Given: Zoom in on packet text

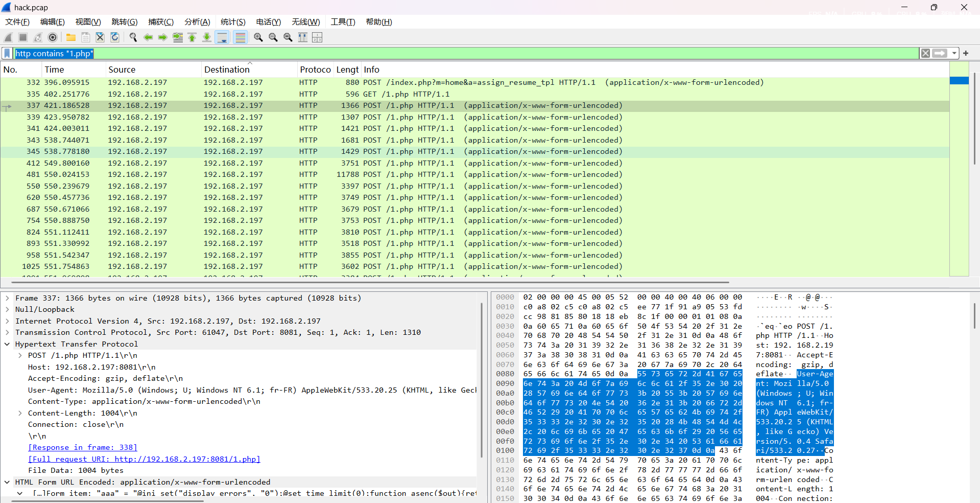Looking at the screenshot, I should [258, 37].
